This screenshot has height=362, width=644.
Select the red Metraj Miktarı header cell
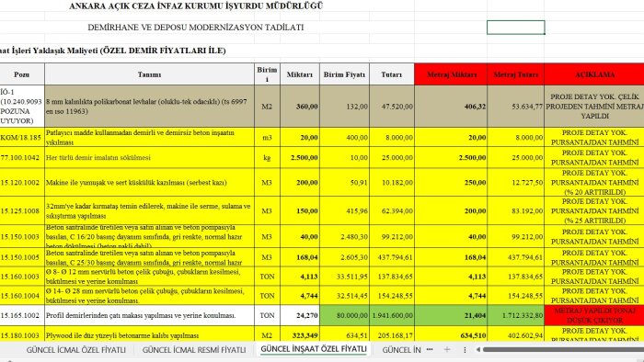click(x=451, y=74)
